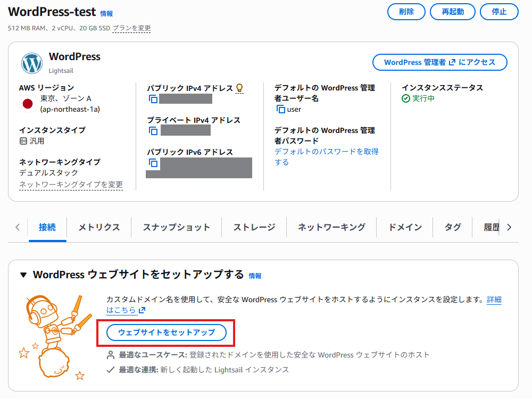Open the 接続 tab
532x399 pixels.
(x=47, y=227)
